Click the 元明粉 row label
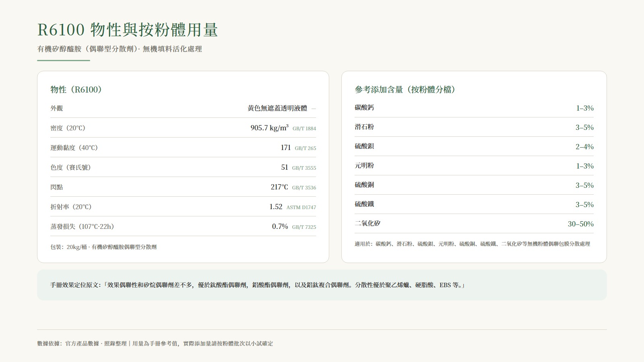 click(364, 165)
